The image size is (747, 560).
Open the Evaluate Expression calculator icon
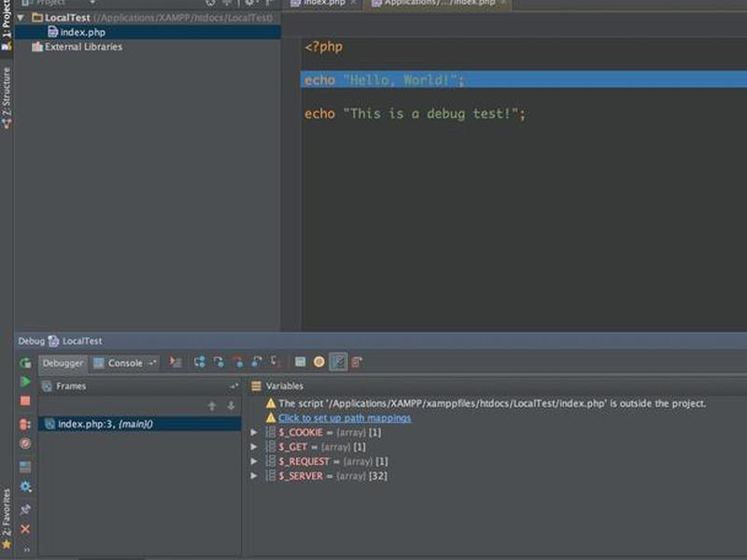[x=300, y=362]
